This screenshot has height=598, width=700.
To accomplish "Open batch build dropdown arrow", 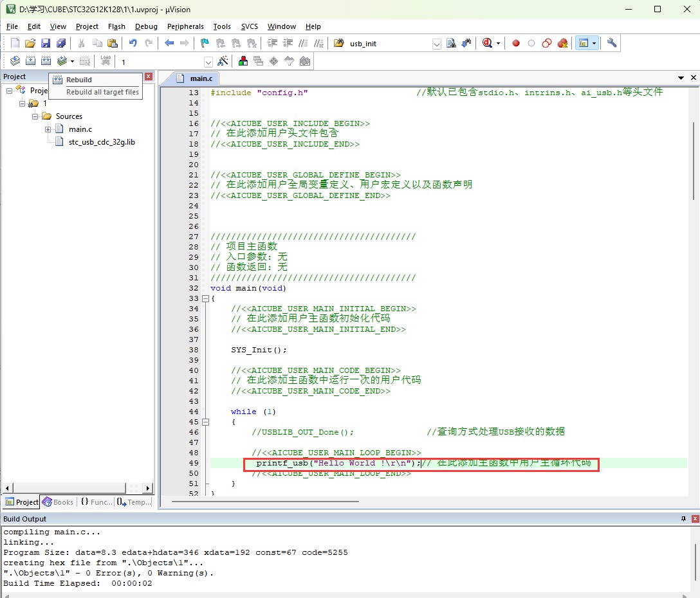I will [x=72, y=61].
